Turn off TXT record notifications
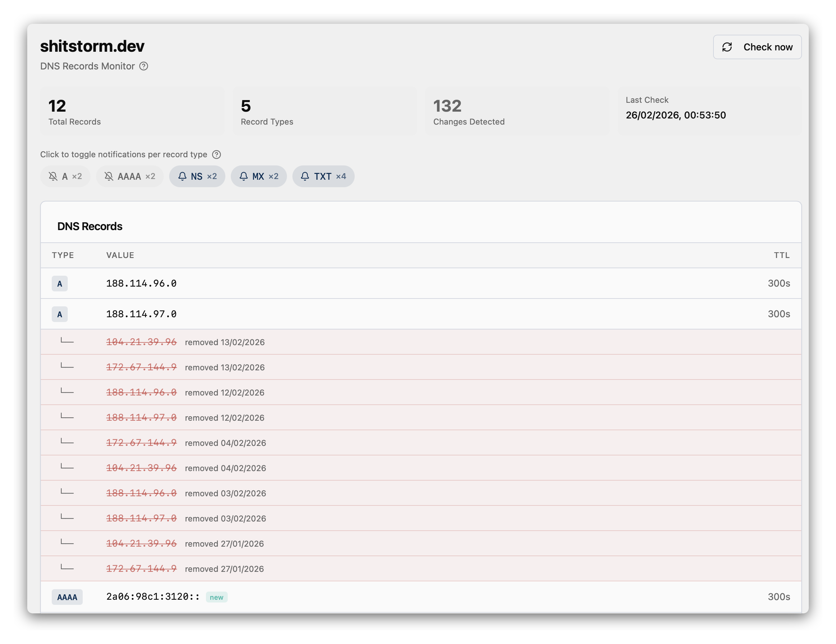836x644 pixels. click(x=323, y=176)
